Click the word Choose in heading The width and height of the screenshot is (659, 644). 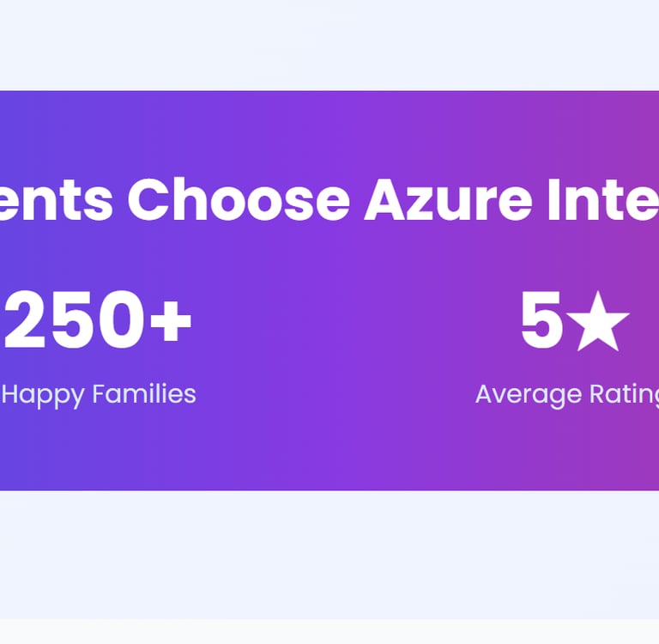click(x=239, y=199)
